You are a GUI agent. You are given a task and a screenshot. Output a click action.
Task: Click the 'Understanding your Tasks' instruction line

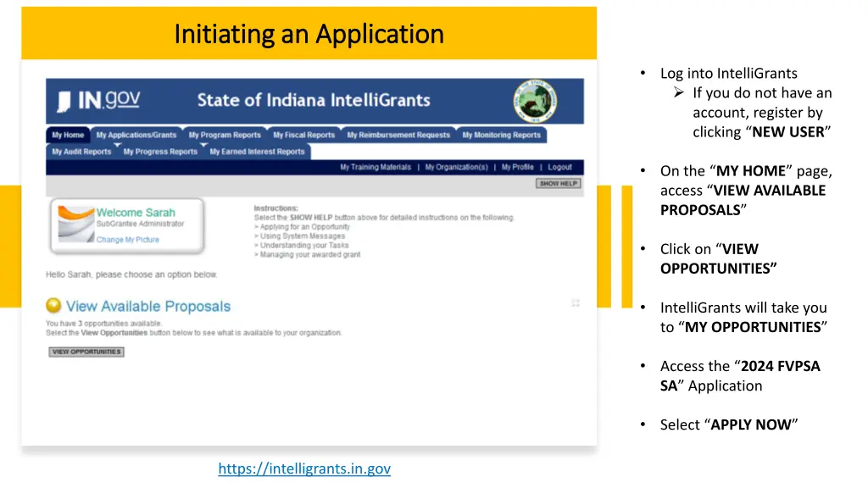pos(301,245)
